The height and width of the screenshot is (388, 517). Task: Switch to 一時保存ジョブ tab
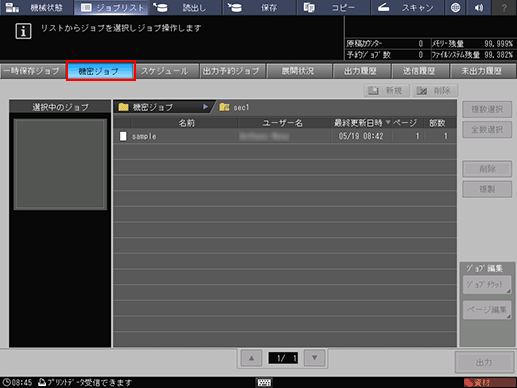point(32,71)
